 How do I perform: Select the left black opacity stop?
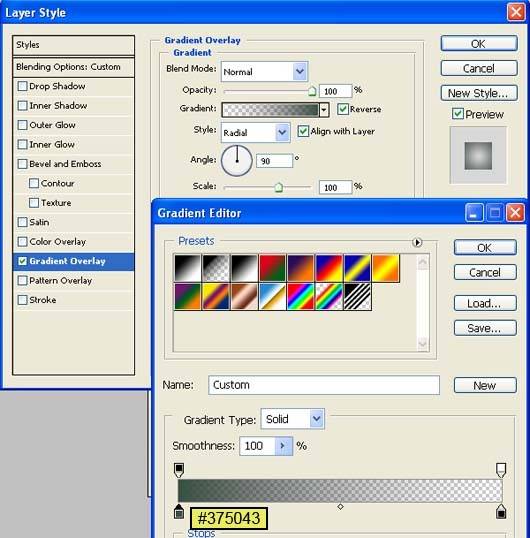(179, 470)
